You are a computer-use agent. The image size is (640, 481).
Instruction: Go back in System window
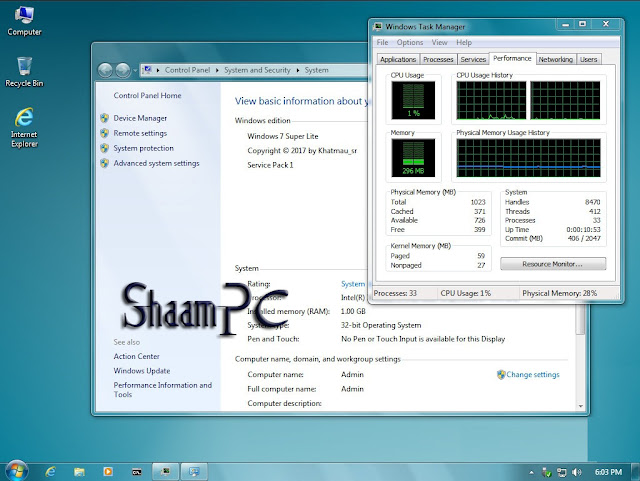(105, 70)
